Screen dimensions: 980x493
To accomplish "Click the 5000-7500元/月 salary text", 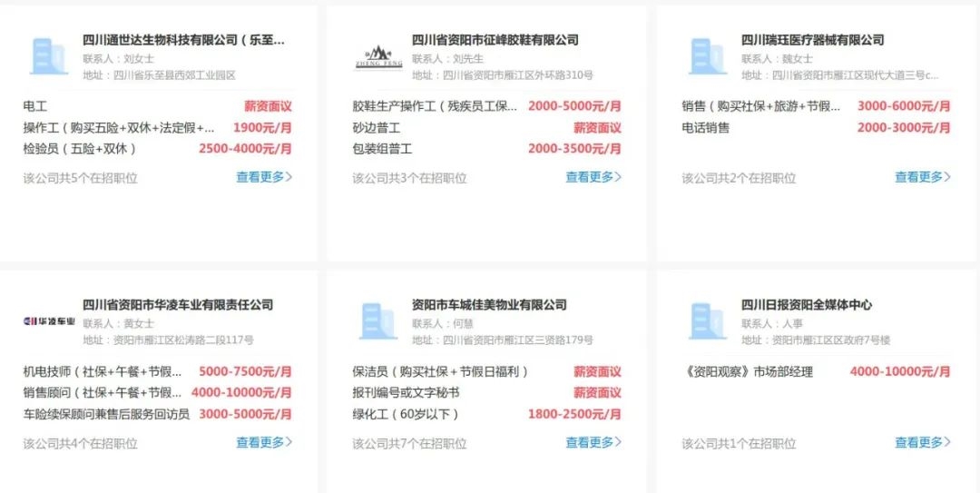I will [x=246, y=371].
